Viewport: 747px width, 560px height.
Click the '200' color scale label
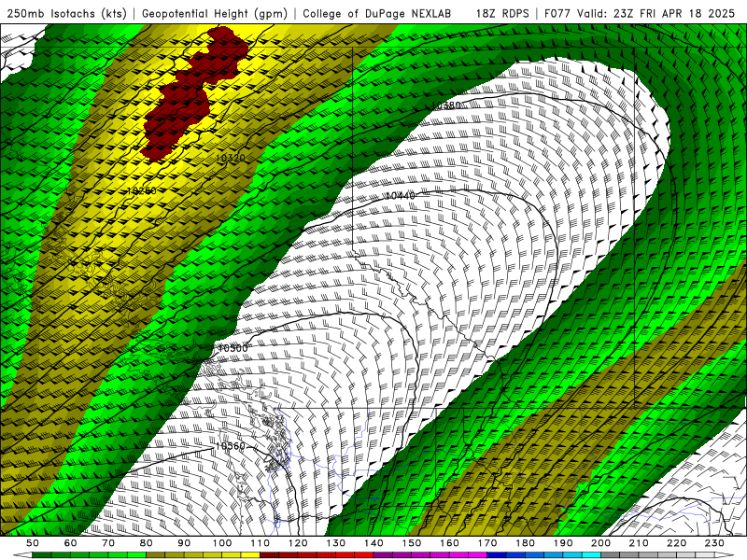pos(600,543)
